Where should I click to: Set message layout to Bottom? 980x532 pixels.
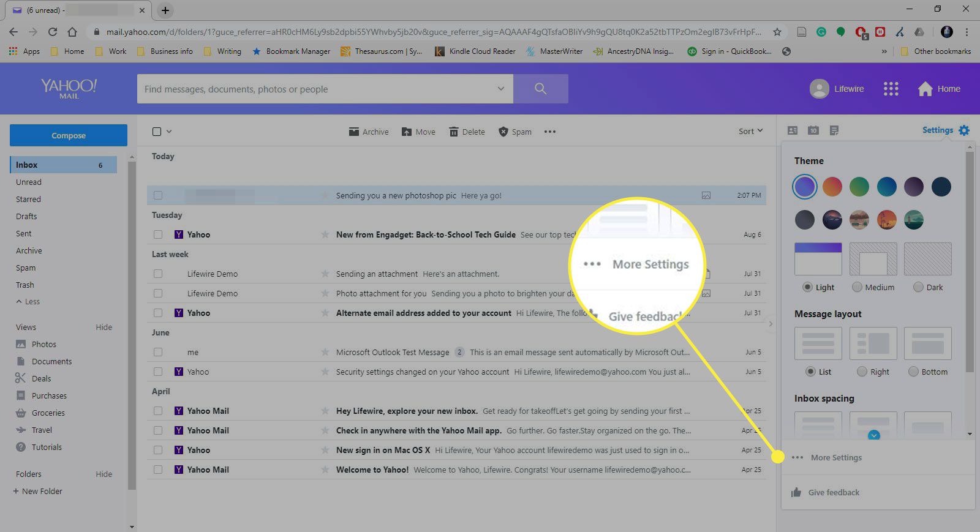pos(913,372)
